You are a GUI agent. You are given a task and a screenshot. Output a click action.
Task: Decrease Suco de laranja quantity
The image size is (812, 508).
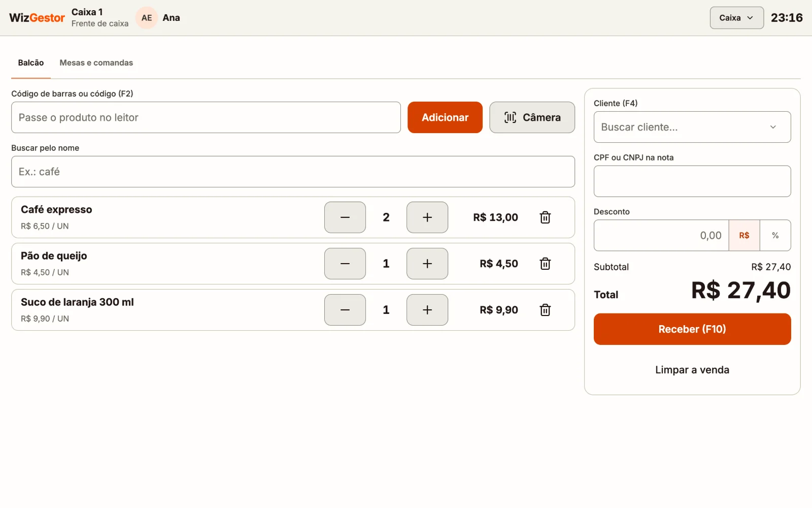(345, 310)
